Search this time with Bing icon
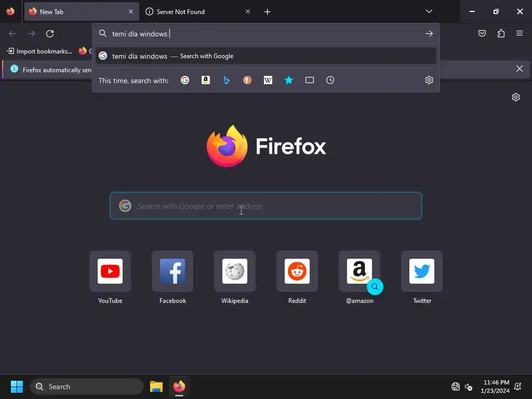 (227, 80)
